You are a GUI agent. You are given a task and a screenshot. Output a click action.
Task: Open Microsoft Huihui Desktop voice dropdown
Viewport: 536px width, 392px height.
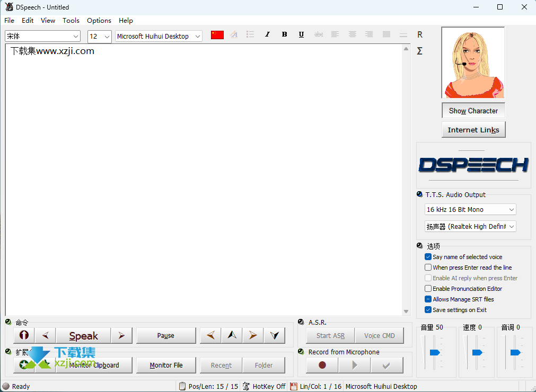tap(159, 36)
